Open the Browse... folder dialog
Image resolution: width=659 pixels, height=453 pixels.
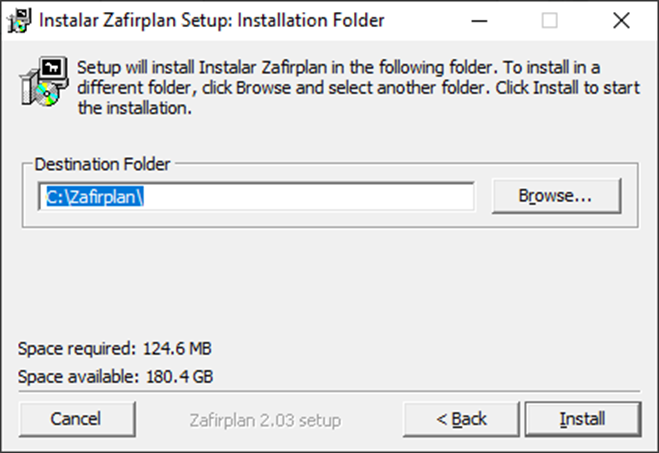click(556, 196)
